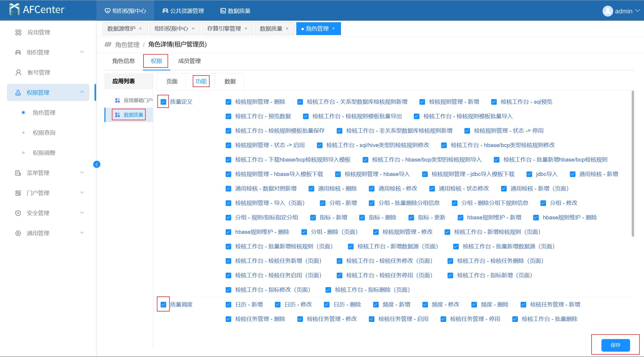
Task: Toggle the 质量调度 group checkbox
Action: click(x=163, y=305)
